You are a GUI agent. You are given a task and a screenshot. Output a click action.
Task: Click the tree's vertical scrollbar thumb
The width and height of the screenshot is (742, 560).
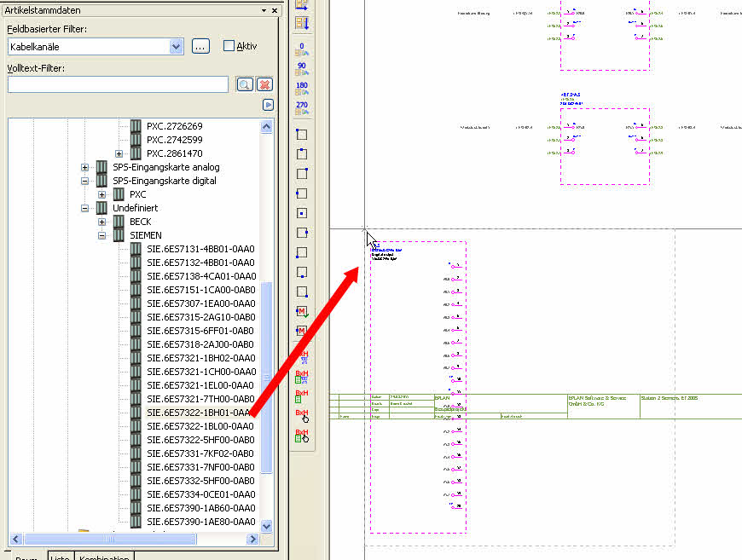coord(266,378)
